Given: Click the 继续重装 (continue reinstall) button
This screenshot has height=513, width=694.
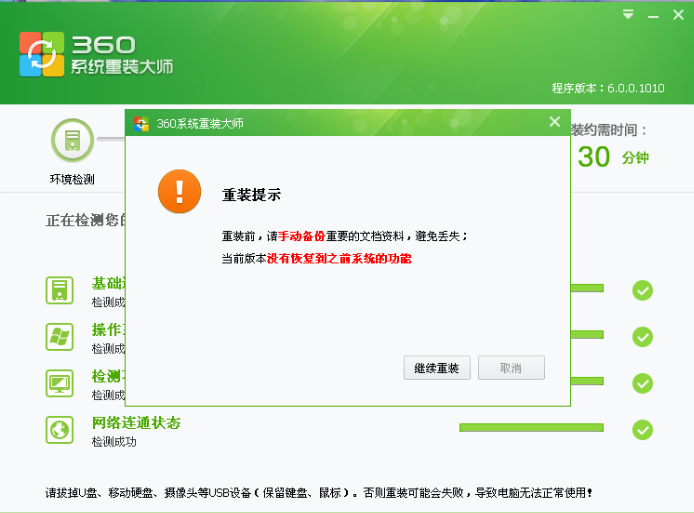Looking at the screenshot, I should click(x=436, y=368).
